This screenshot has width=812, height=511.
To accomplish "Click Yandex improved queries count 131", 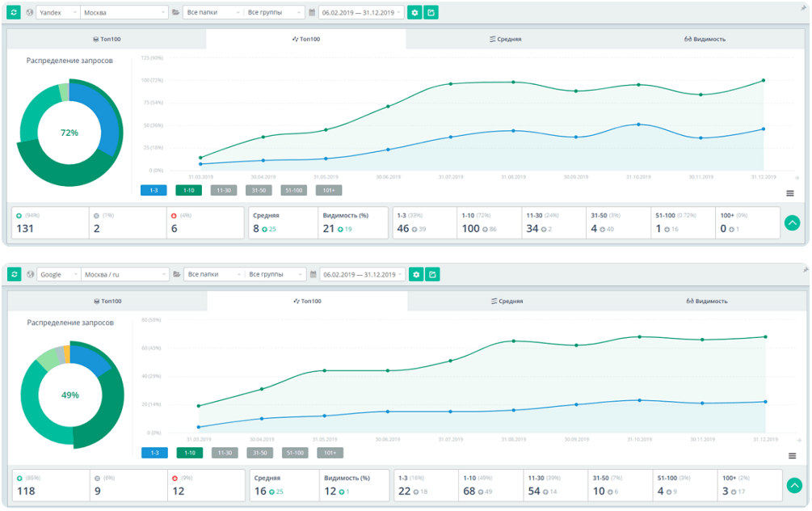I will 50,223.
